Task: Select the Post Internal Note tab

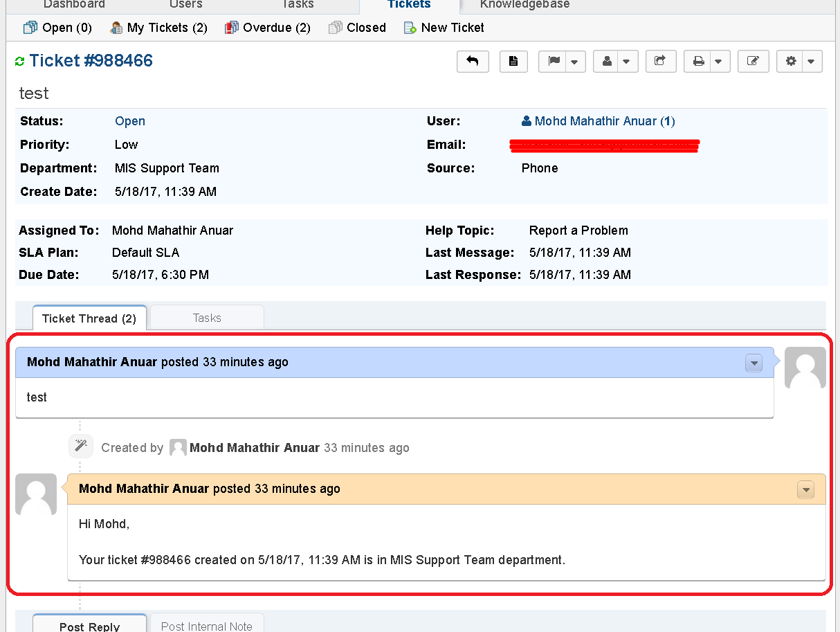Action: [206, 625]
